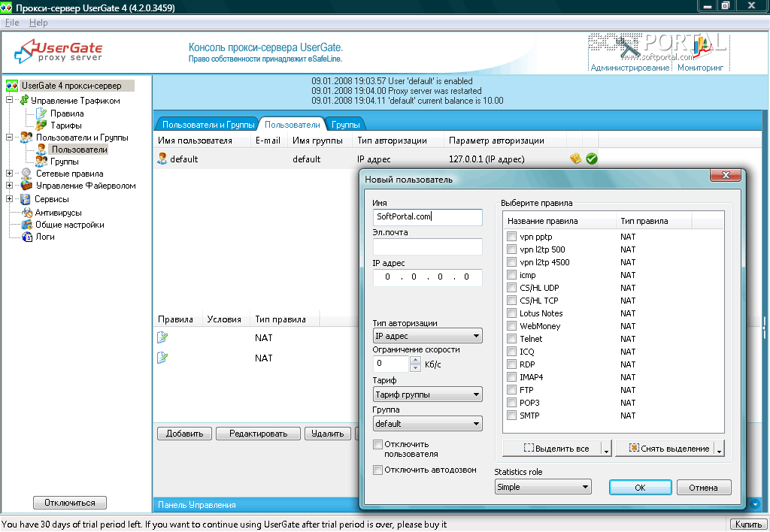
Task: Click the green checkmark status icon
Action: [x=592, y=159]
